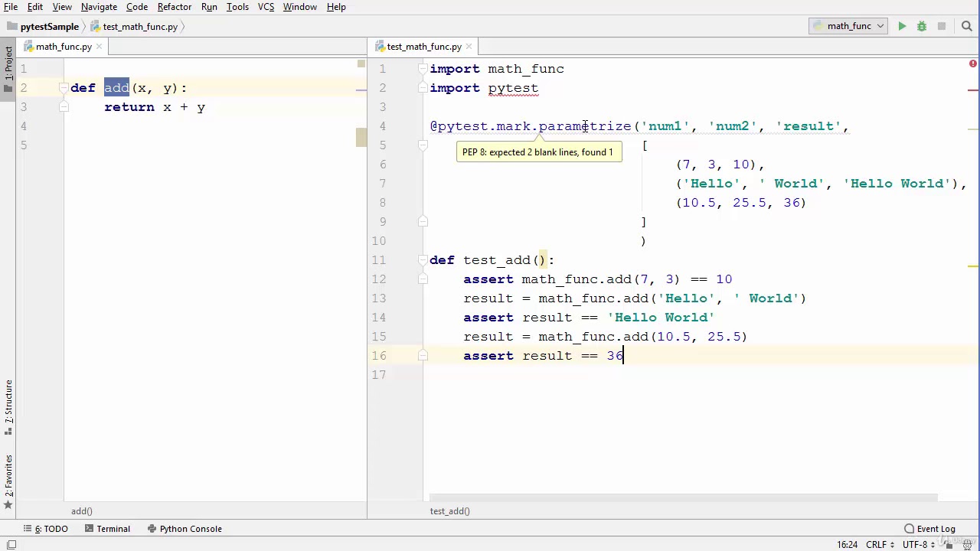Open Search Everywhere magnifier icon
The height and width of the screenshot is (551, 980).
(x=966, y=26)
